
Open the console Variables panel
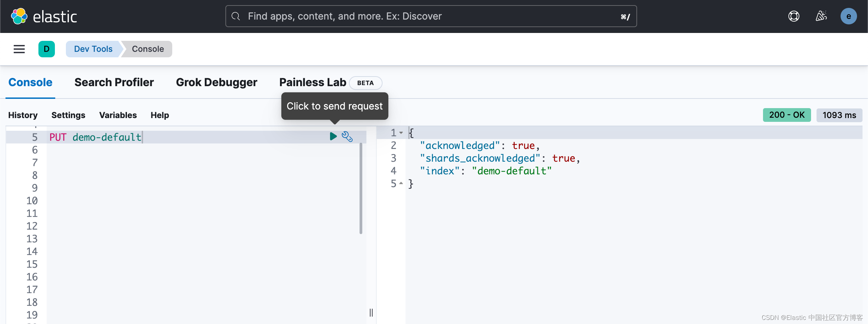click(118, 115)
